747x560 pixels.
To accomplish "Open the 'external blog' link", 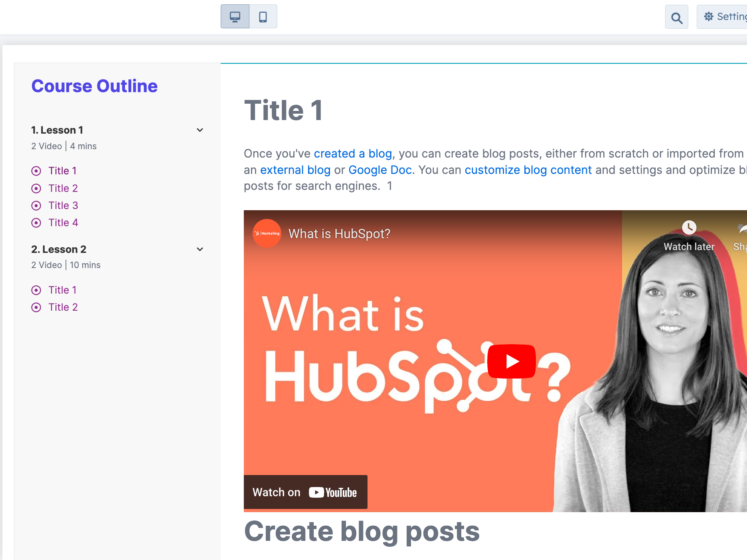I will point(295,170).
